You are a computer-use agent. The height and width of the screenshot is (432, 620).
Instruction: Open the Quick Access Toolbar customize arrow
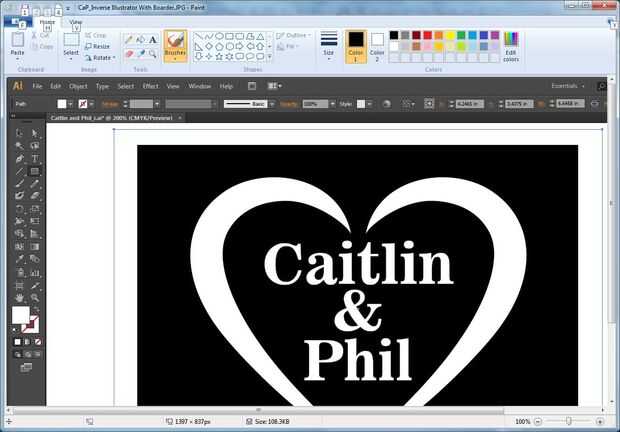(x=68, y=8)
